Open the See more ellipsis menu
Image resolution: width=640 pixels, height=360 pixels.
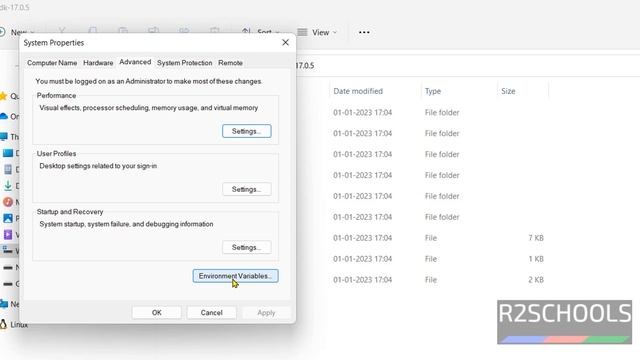(364, 32)
